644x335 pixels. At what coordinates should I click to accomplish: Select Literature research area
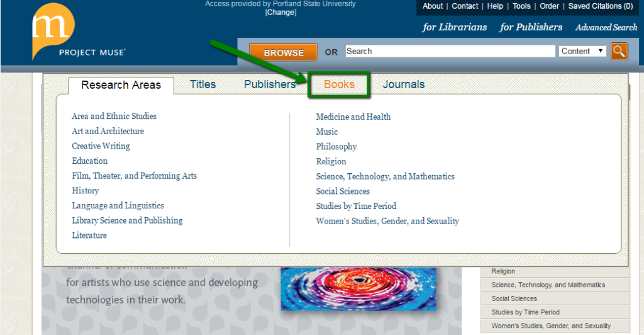click(x=89, y=235)
